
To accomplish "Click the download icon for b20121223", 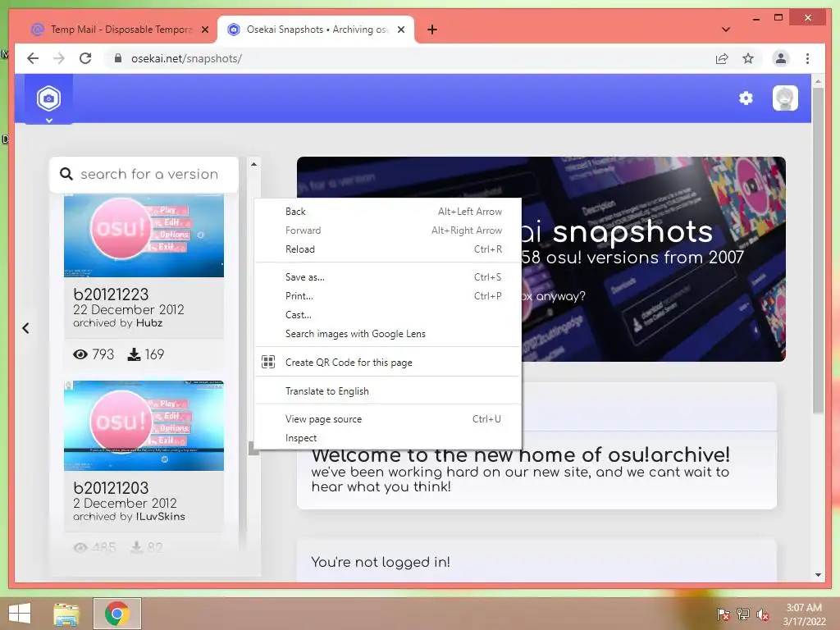I will pyautogui.click(x=134, y=354).
